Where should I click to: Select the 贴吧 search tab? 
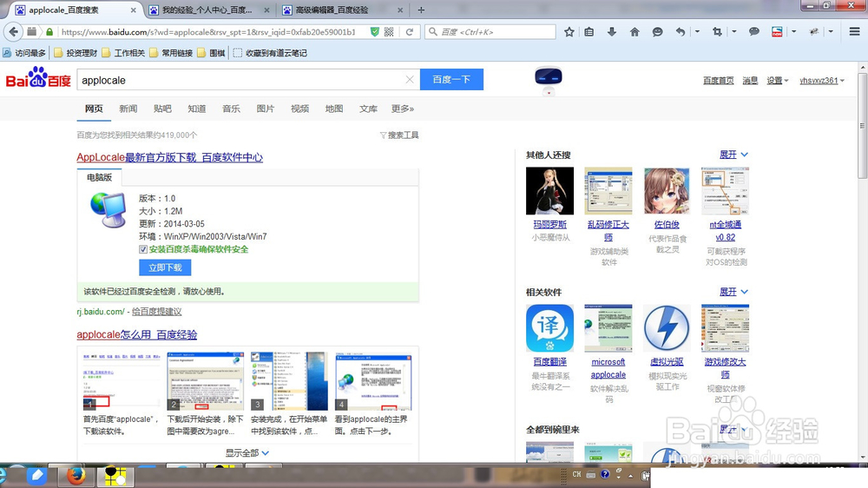point(162,109)
